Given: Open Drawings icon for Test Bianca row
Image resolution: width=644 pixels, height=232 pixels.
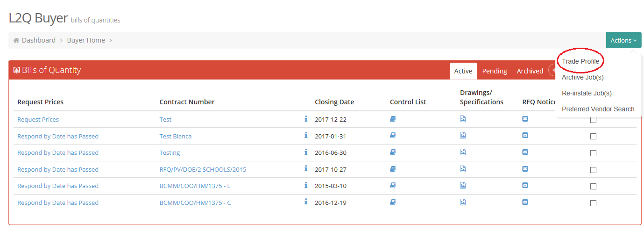Looking at the screenshot, I should pyautogui.click(x=463, y=135).
